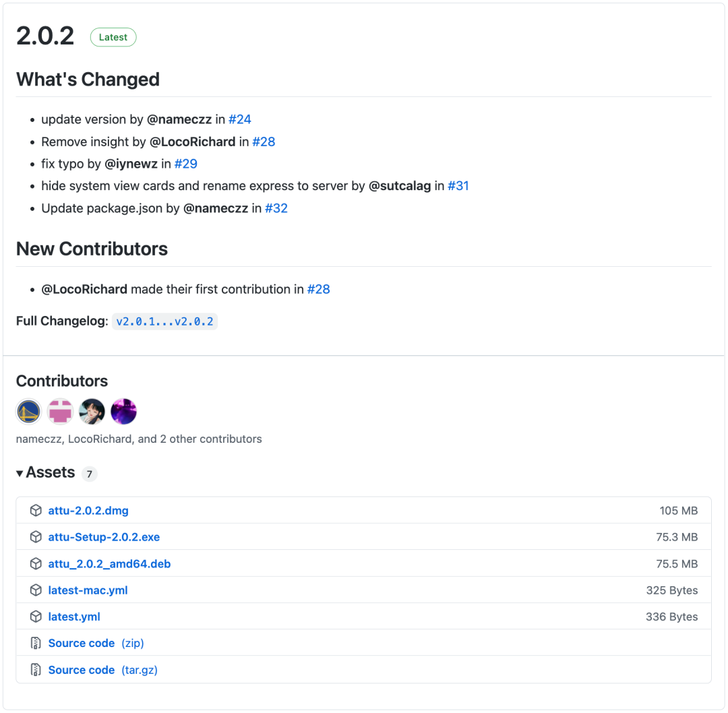
Task: Download attu-2.0.2.dmg
Action: [88, 511]
